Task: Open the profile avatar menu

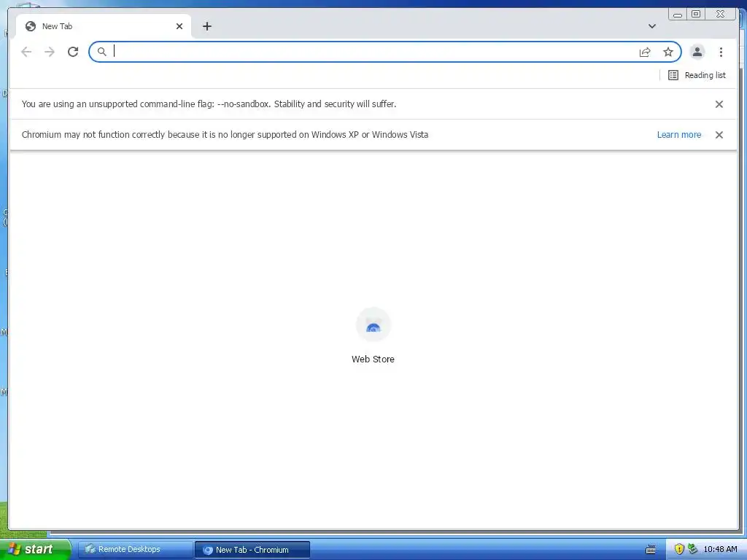Action: 697,52
